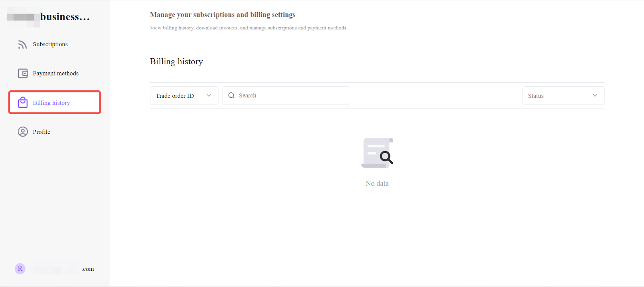Click the purple "R" user avatar
Viewport: 644px width, 287px height.
click(x=20, y=269)
